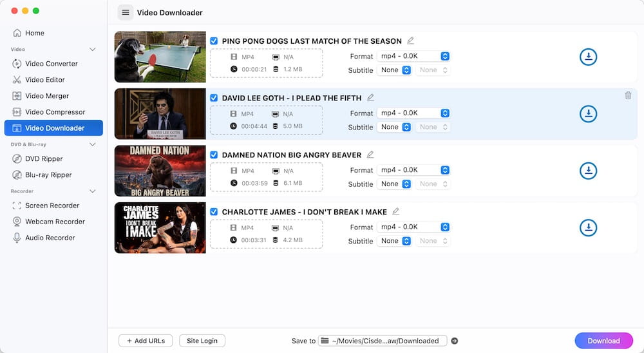Open the Blu-ray Ripper label in sidebar
Viewport: 644px width, 353px height.
pos(48,175)
